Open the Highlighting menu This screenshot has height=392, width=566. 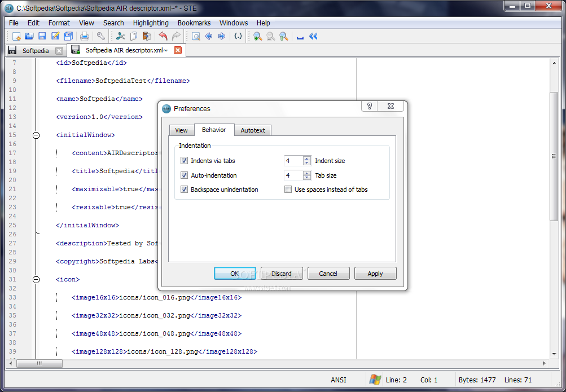(151, 23)
